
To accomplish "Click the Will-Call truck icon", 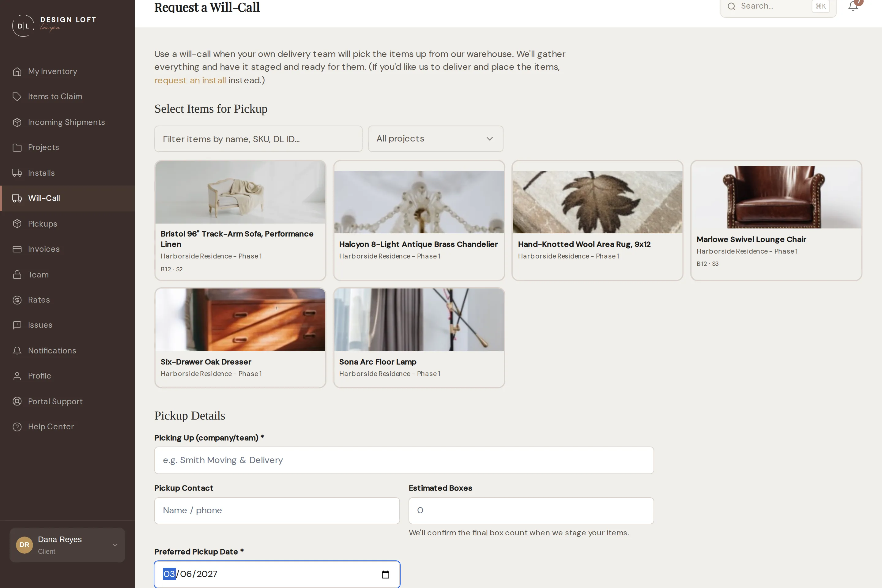I will click(x=17, y=198).
